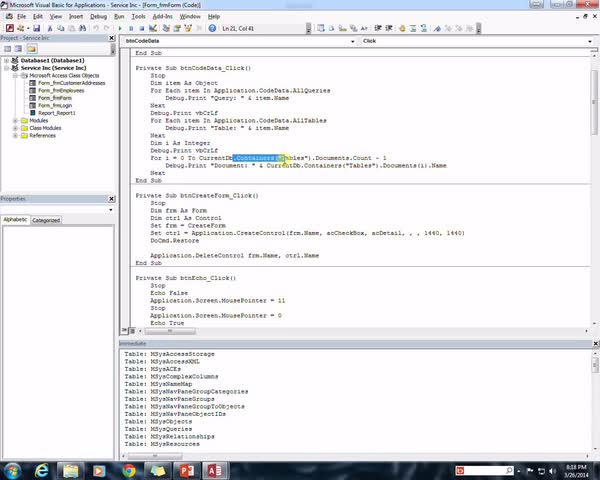Screen dimensions: 600x480
Task: Switch to the Alphabetic properties tab
Action: [x=15, y=220]
